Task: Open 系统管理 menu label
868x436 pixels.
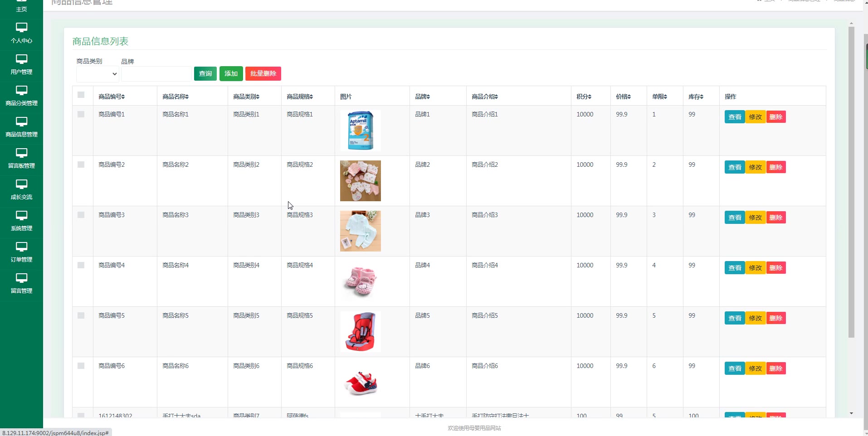Action: coord(21,228)
